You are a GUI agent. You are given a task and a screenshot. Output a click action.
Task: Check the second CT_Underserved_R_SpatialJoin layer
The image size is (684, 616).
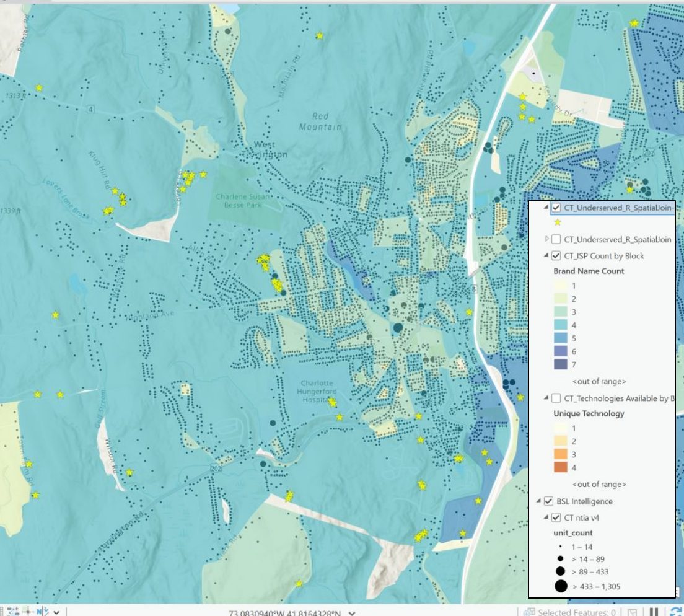[x=556, y=239]
